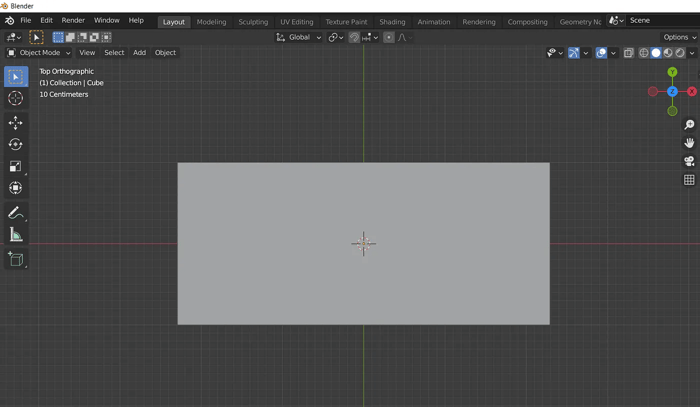Viewport: 700px width, 407px height.
Task: Enable snapping magnet toggle
Action: (x=354, y=37)
